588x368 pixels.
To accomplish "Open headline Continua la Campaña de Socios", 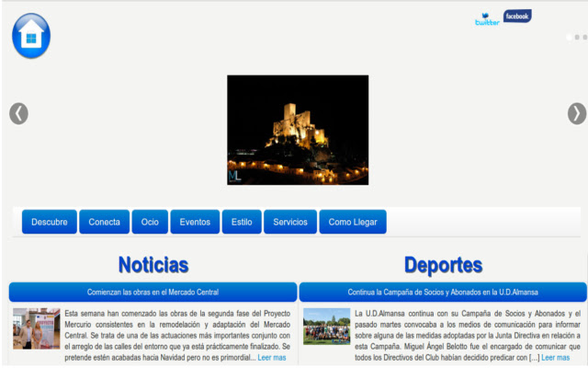I will click(443, 293).
